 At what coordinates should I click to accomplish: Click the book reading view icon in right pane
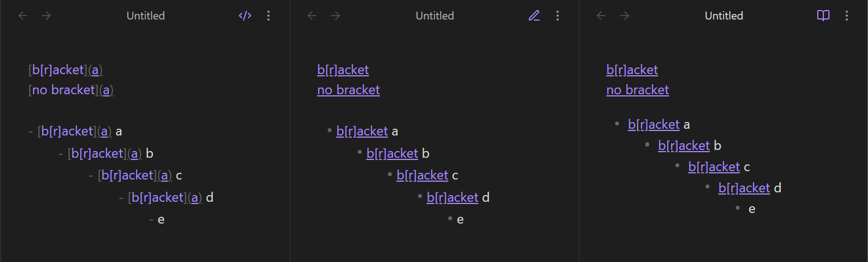(x=823, y=16)
